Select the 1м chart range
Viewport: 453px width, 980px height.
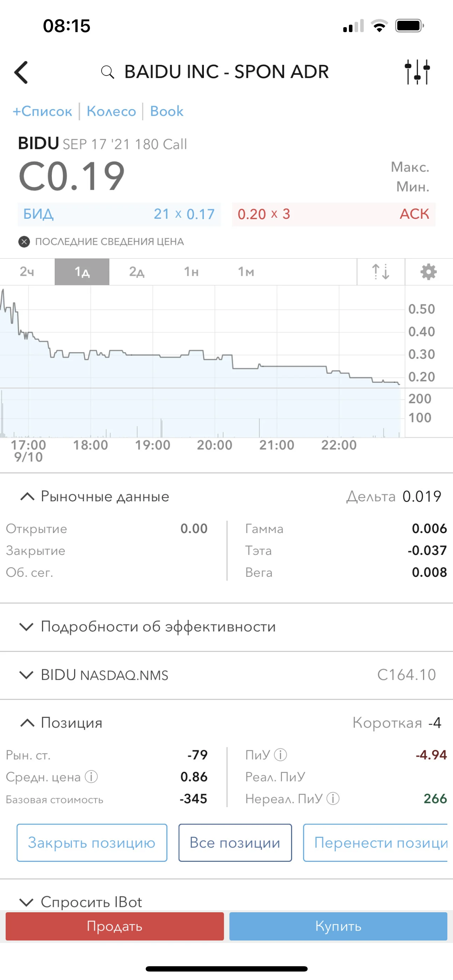click(x=246, y=272)
